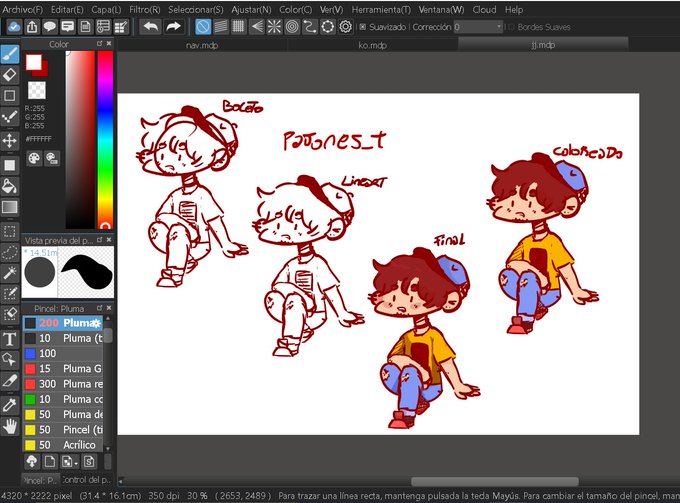
Task: Select the Lasso tool
Action: coord(10,252)
